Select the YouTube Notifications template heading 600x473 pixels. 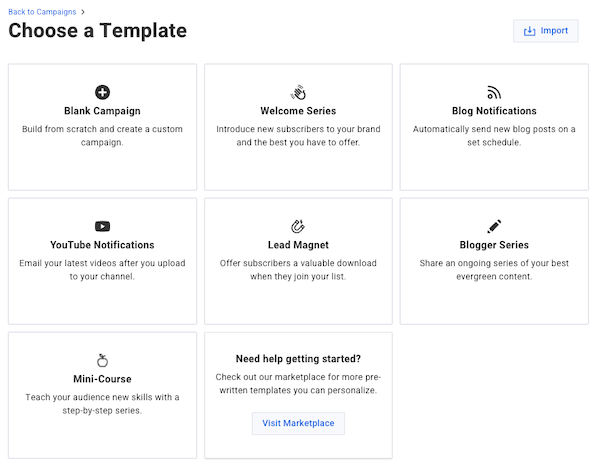[x=102, y=245]
